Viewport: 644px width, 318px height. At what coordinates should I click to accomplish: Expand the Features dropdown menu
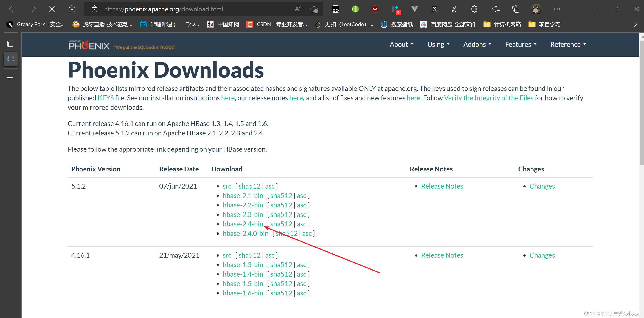(x=521, y=44)
